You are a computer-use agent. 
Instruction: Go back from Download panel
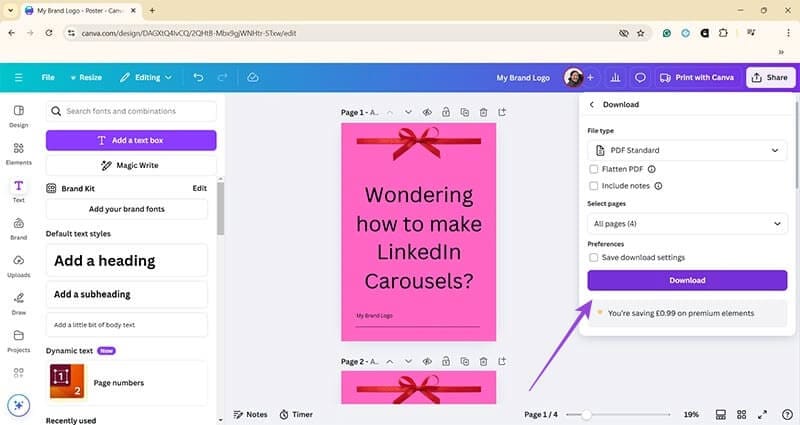coord(592,105)
